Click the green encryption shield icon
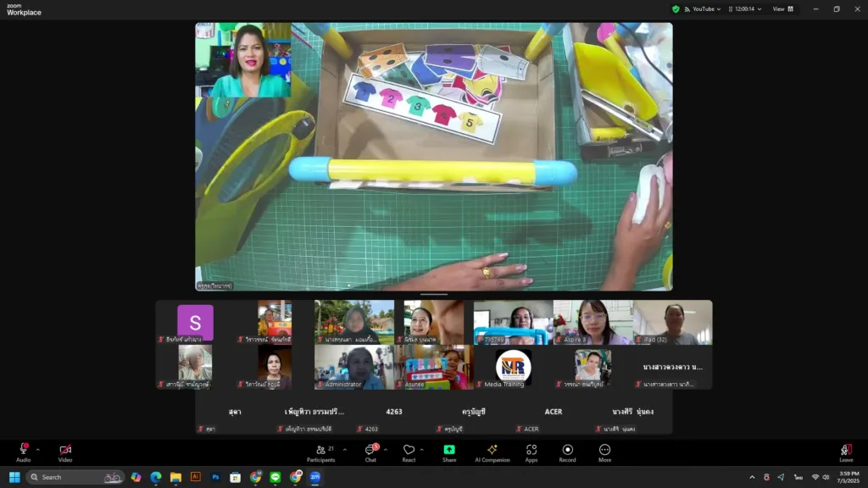Screen dimensions: 868x488 (x=676, y=9)
